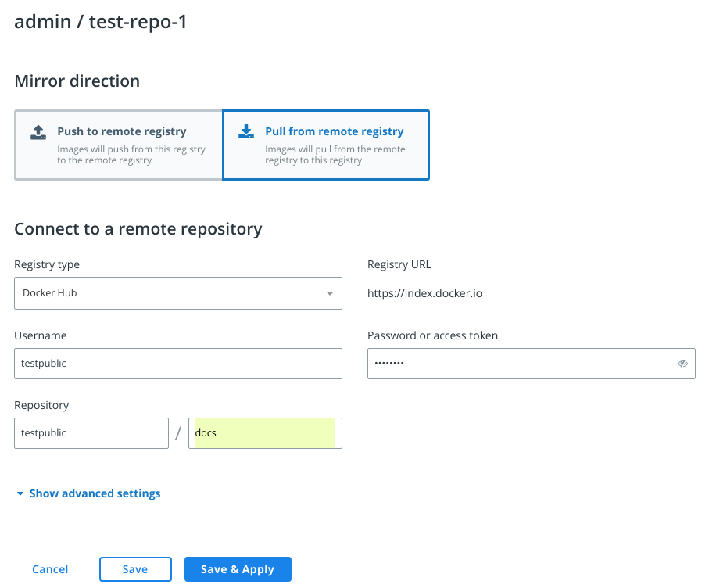Click the upload icon on Push card
The width and height of the screenshot is (716, 588).
pos(38,131)
